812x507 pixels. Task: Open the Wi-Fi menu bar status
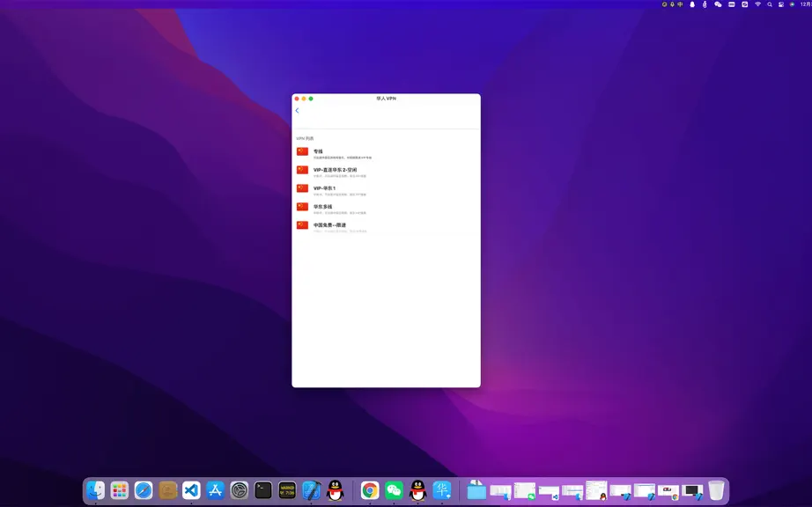pos(757,4)
